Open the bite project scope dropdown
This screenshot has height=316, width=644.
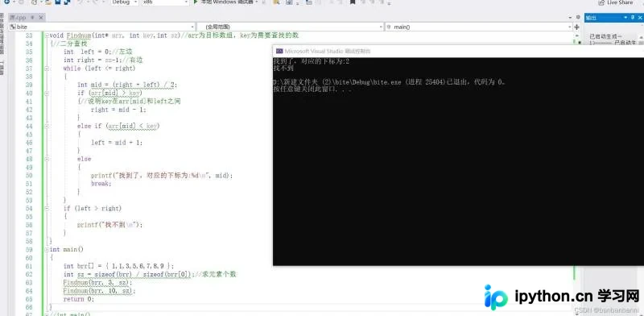102,27
